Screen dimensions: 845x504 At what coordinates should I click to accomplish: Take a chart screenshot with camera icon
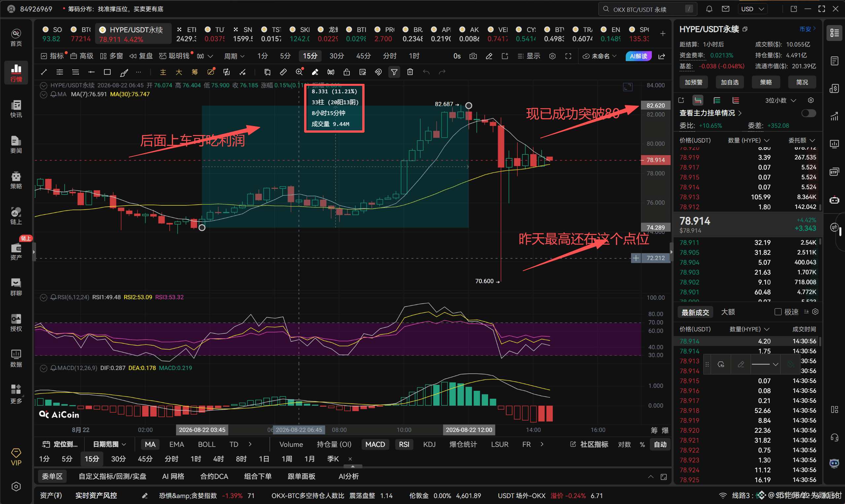[x=473, y=56]
